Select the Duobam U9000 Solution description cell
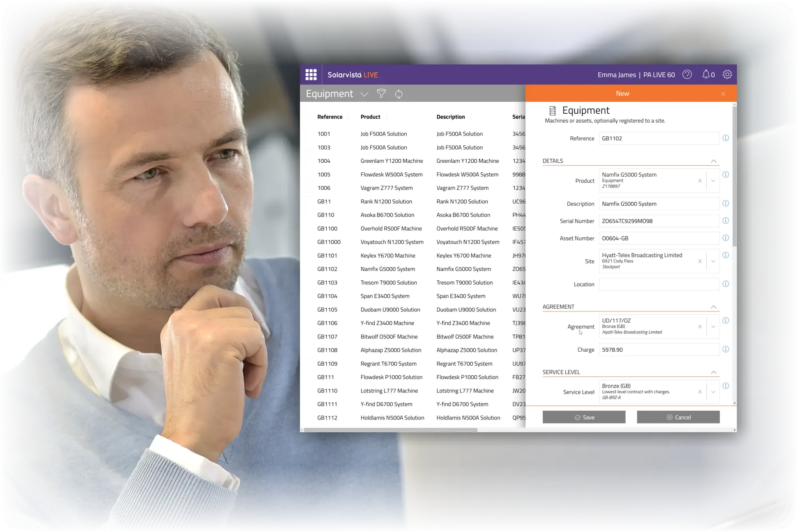The width and height of the screenshot is (798, 532). 466,310
